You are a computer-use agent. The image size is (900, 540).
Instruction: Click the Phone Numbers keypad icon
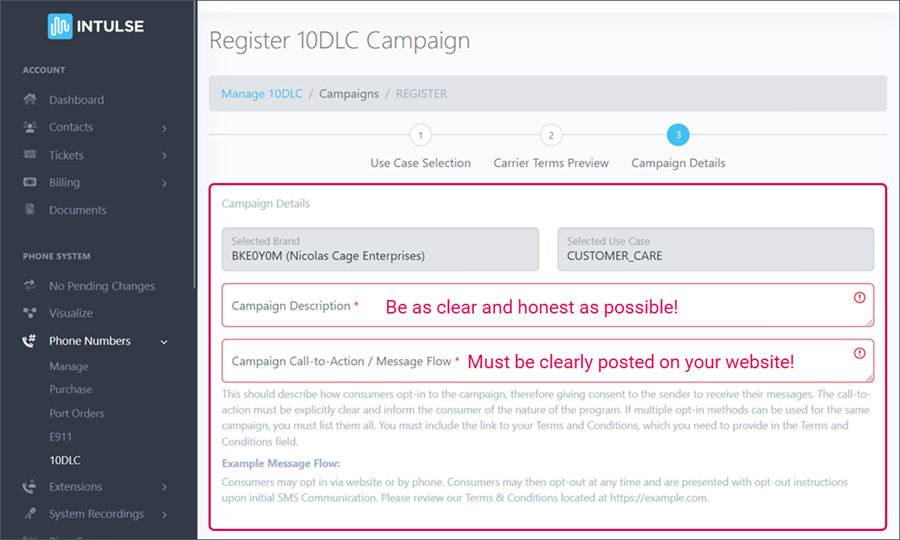(30, 341)
